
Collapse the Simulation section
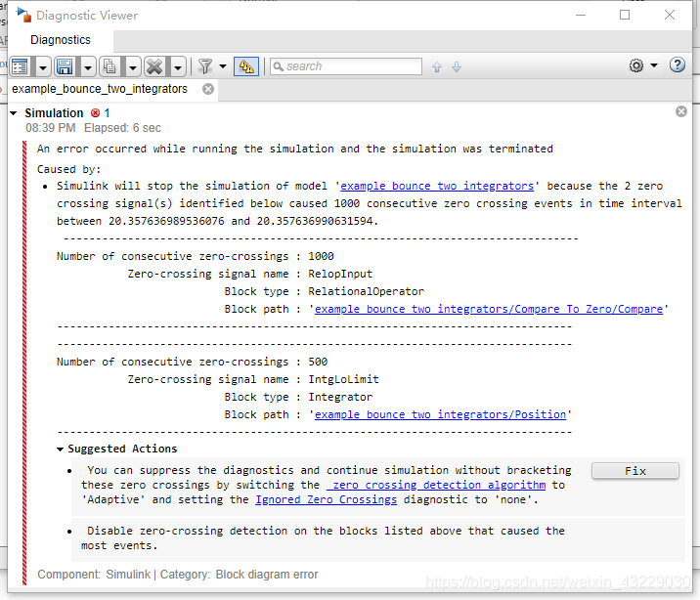pyautogui.click(x=14, y=113)
